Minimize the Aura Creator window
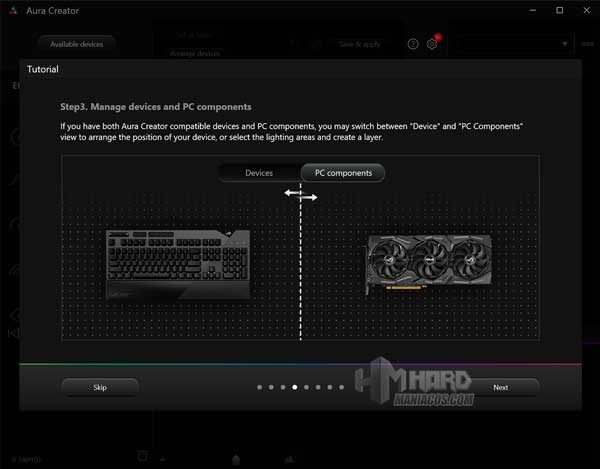 click(533, 10)
